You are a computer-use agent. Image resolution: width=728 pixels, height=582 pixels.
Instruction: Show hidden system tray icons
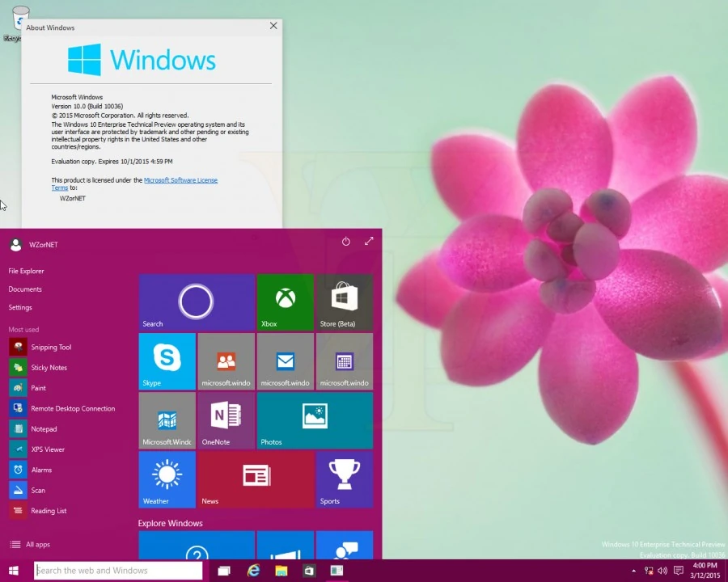633,571
